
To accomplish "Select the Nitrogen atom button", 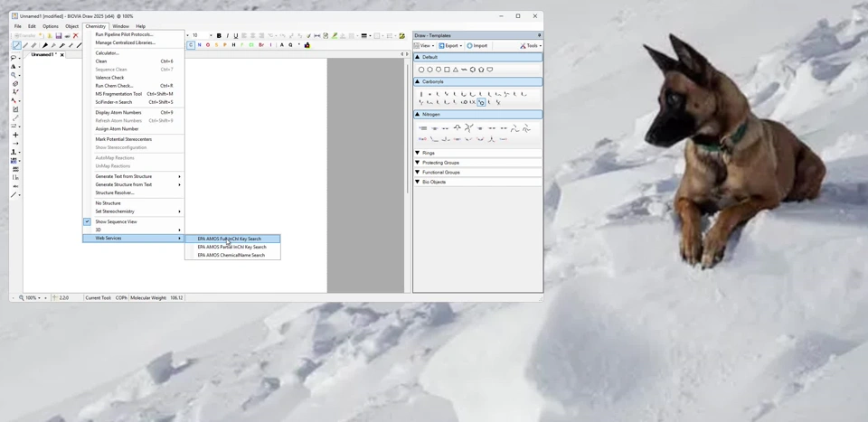I will (x=199, y=45).
